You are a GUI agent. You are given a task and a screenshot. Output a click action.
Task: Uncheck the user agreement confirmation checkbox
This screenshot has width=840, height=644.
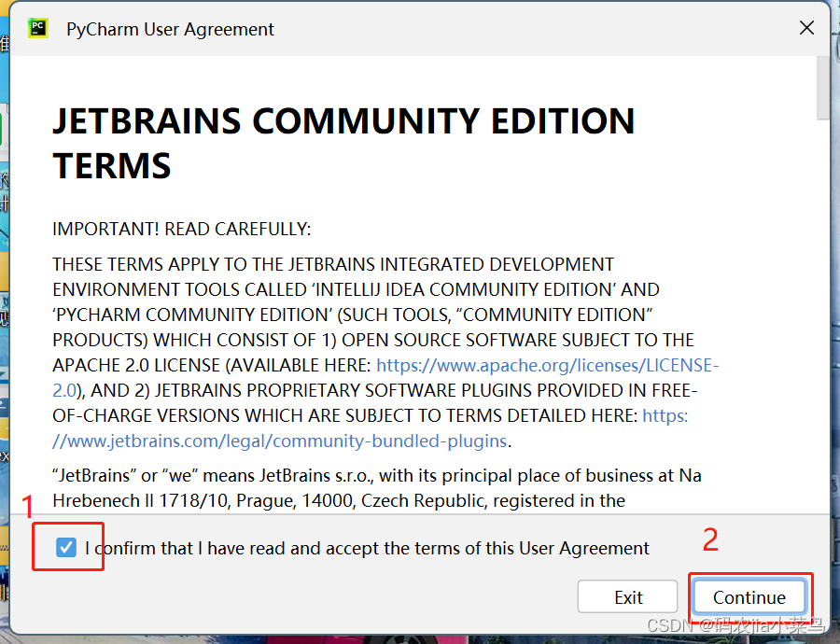point(66,548)
